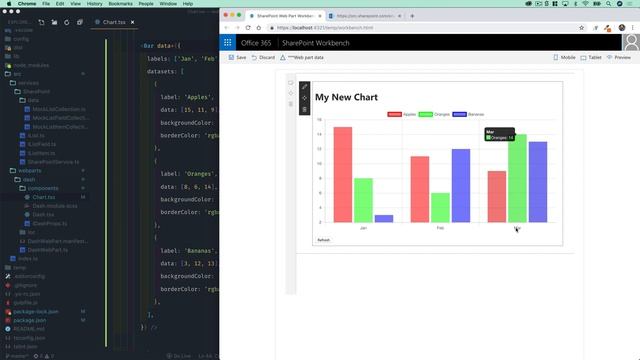The image size is (640, 360).
Task: Close the SharePoint Web Part Workbench tab
Action: coord(320,16)
